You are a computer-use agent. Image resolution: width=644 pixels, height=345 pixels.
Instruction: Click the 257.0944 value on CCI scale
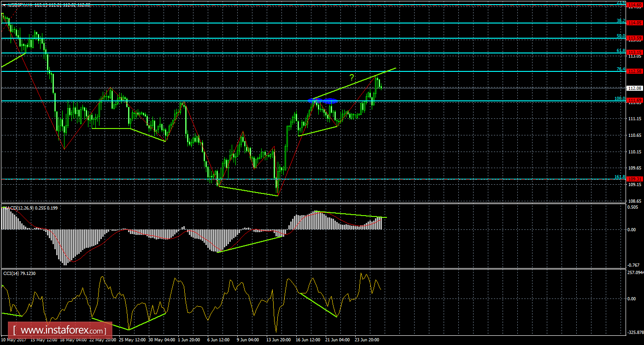pyautogui.click(x=636, y=273)
